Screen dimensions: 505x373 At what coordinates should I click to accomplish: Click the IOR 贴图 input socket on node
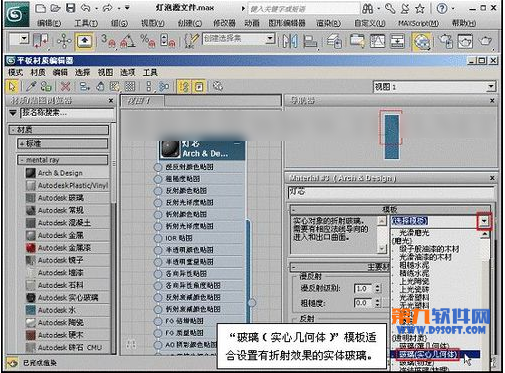(158, 238)
